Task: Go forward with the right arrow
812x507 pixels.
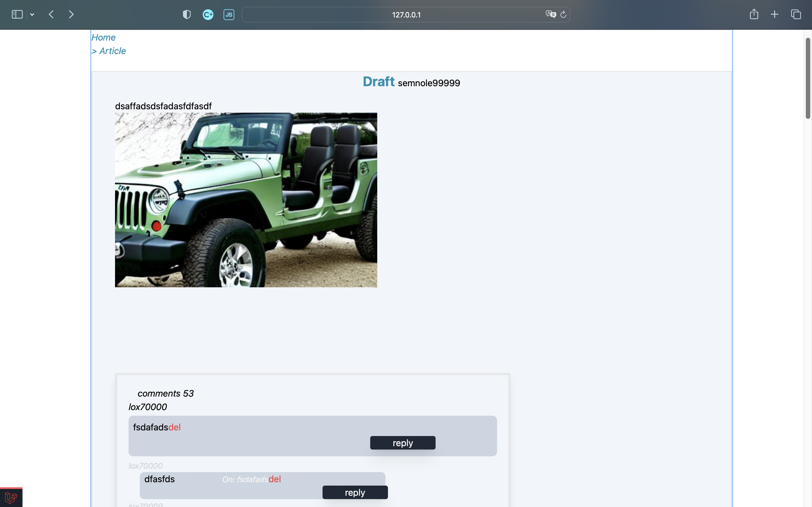Action: [71, 14]
